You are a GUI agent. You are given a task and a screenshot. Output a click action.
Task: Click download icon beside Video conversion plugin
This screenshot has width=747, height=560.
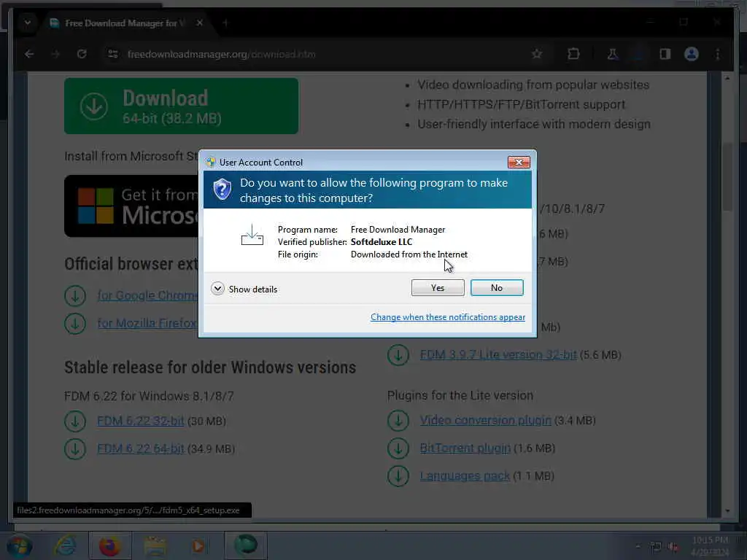[x=398, y=421]
